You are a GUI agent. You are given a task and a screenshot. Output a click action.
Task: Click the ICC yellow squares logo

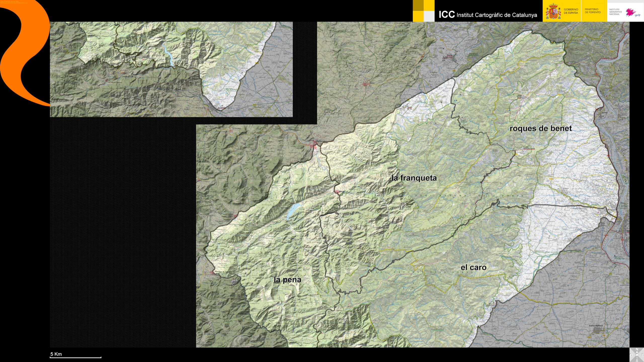[423, 11]
